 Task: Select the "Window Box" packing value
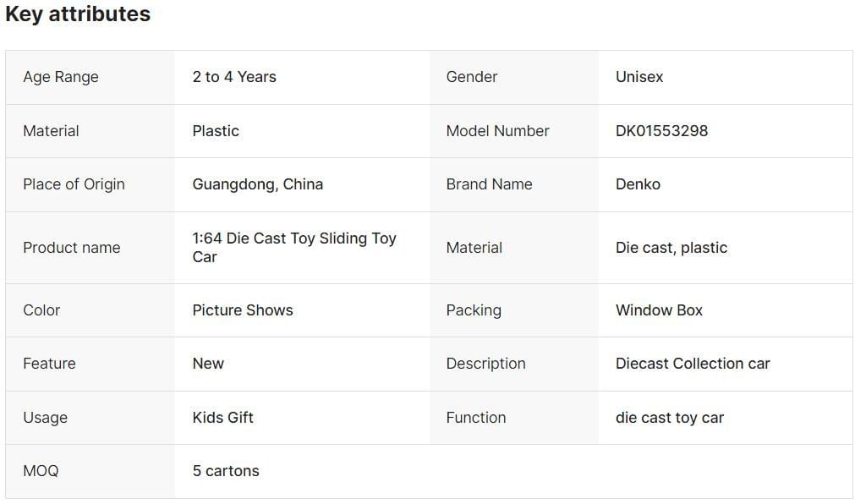coord(659,310)
